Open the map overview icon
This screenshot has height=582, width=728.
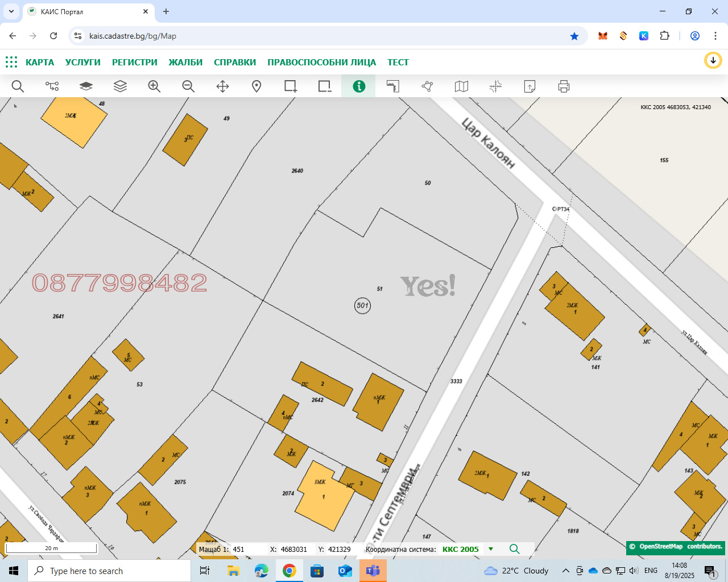(461, 86)
